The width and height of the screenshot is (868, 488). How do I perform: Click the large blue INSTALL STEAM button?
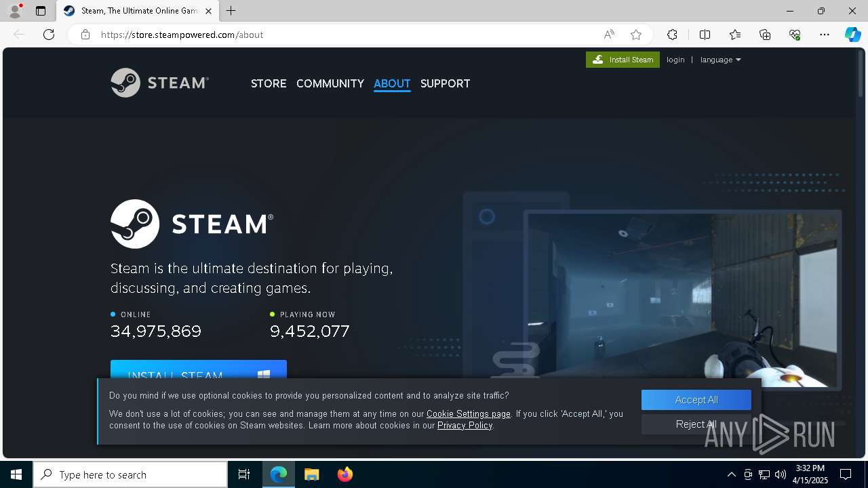coord(199,370)
